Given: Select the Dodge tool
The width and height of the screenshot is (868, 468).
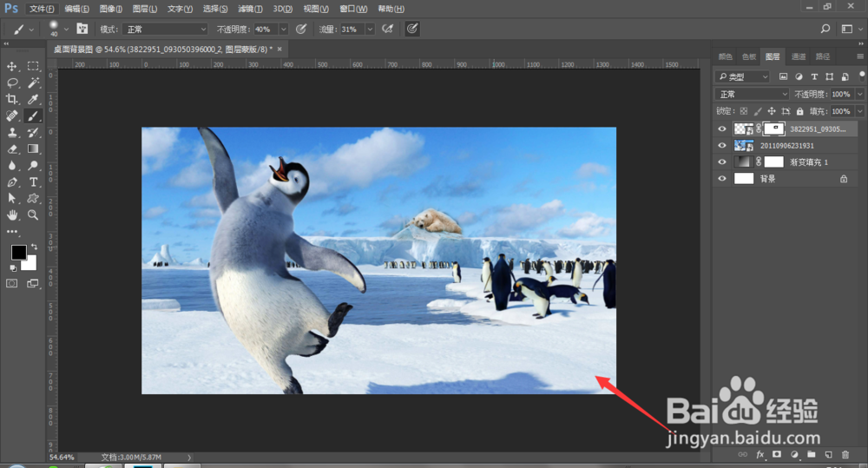Looking at the screenshot, I should [33, 166].
